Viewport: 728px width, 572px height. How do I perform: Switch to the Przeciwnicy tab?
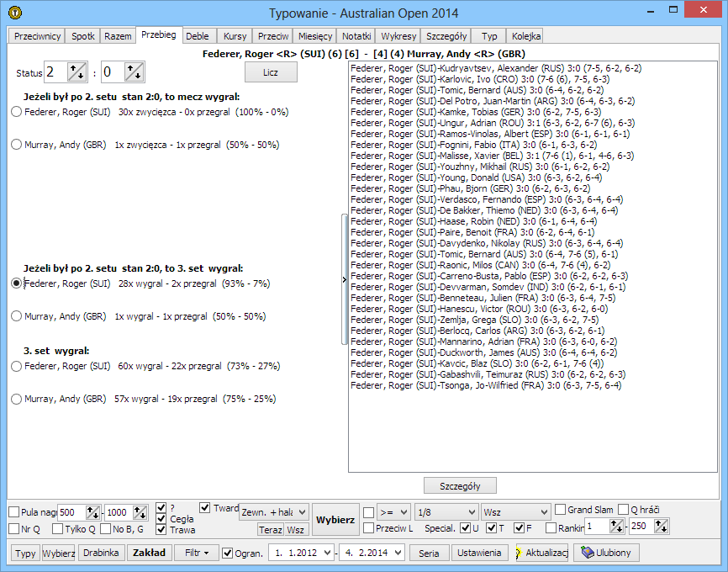click(x=37, y=36)
